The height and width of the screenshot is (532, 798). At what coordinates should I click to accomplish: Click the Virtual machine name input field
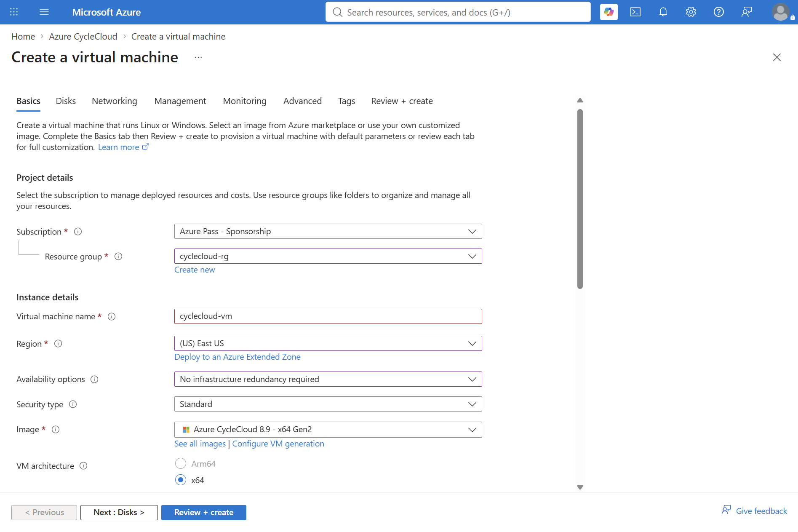(328, 317)
